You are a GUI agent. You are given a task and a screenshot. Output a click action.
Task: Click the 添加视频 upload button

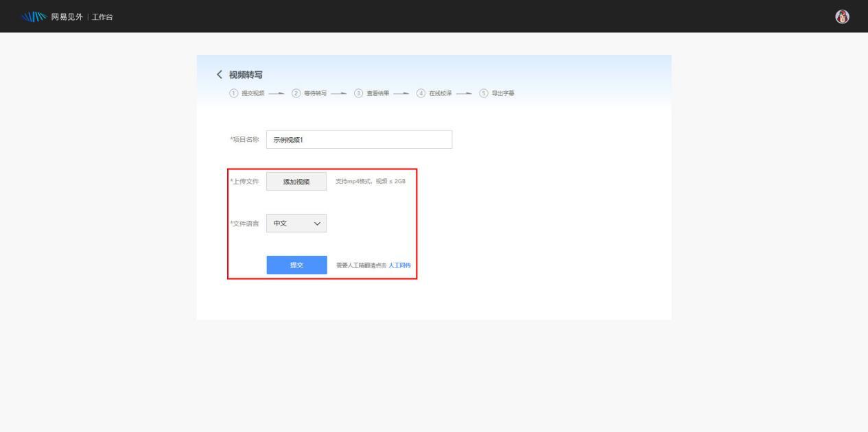click(x=296, y=182)
